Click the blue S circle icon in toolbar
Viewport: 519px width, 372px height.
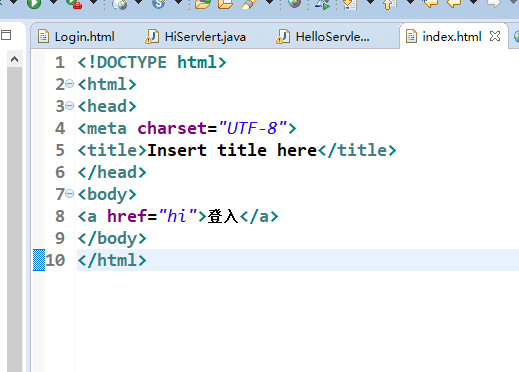[x=159, y=4]
